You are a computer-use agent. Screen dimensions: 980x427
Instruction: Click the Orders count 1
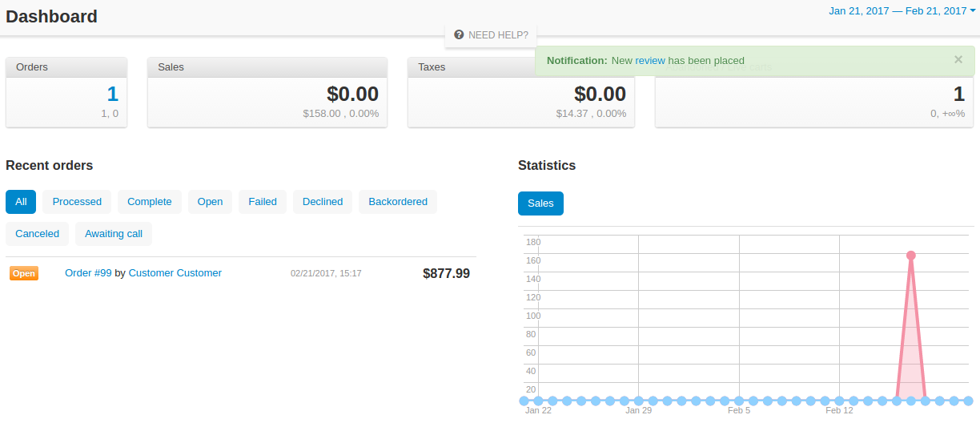click(x=112, y=94)
